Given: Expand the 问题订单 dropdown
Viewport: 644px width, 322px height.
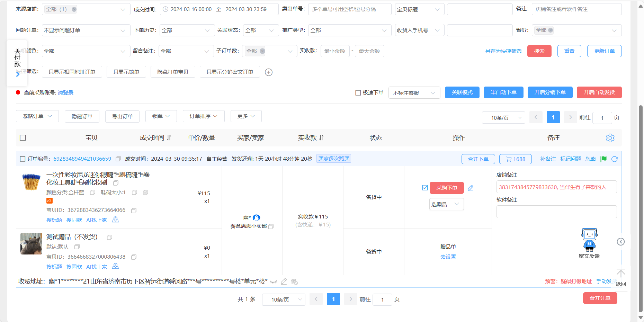Looking at the screenshot, I should pyautogui.click(x=86, y=30).
